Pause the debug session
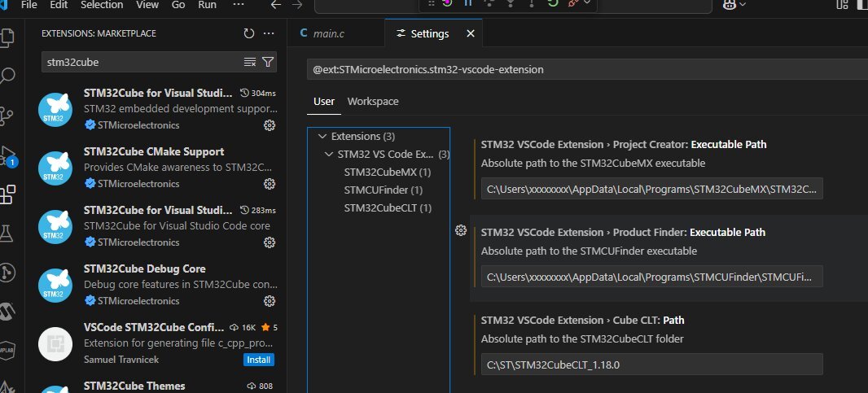The width and height of the screenshot is (868, 393). pyautogui.click(x=467, y=2)
